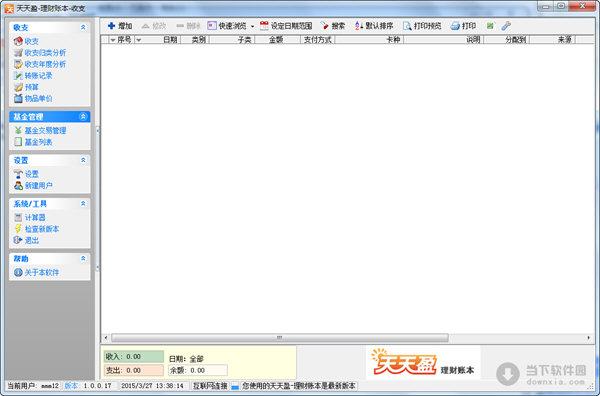Click the 天天盈 理财账本 logo banner
Screen dimensions: 600x396
coord(423,363)
